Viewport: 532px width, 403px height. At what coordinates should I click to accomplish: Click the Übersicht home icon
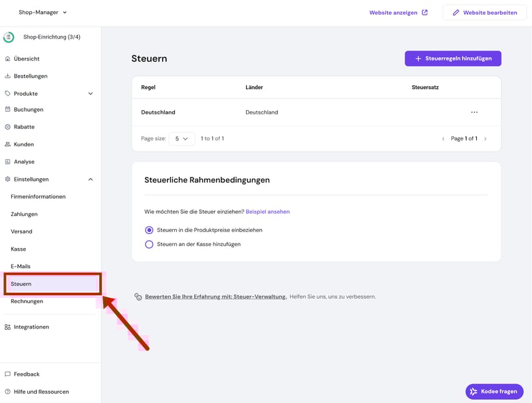pyautogui.click(x=8, y=59)
